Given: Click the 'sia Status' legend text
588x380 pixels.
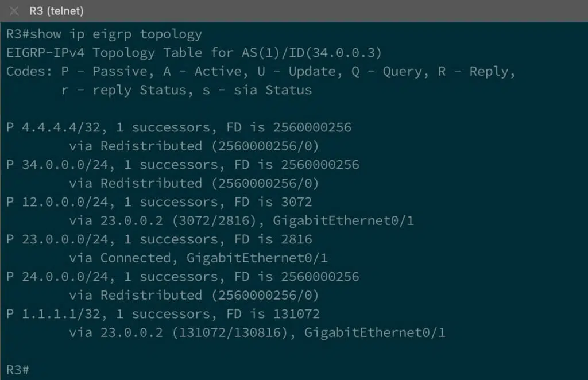Looking at the screenshot, I should 273,90.
